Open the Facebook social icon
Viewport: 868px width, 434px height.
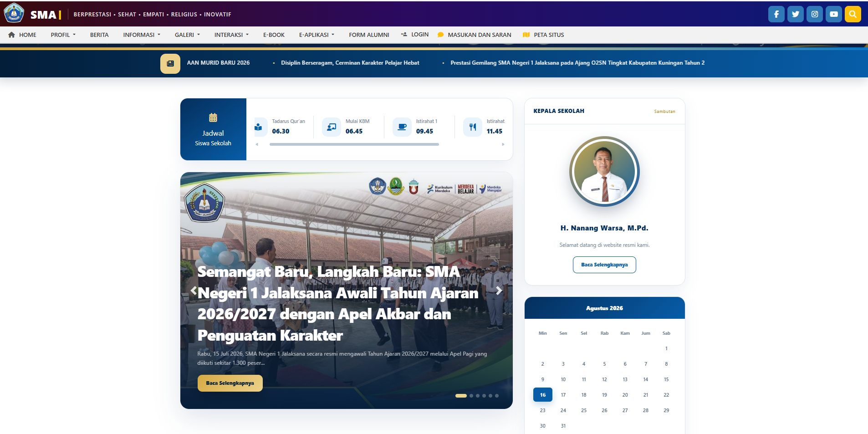(x=776, y=14)
